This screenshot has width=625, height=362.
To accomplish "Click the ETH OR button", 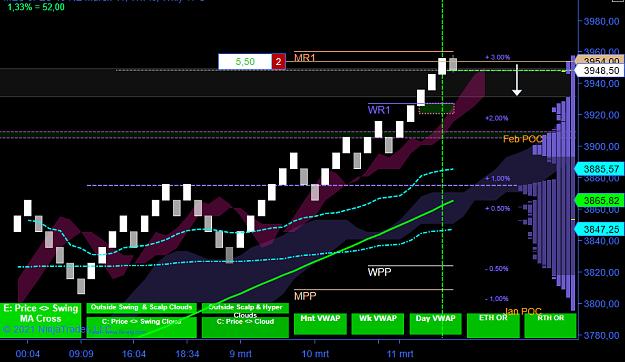I will [x=493, y=325].
